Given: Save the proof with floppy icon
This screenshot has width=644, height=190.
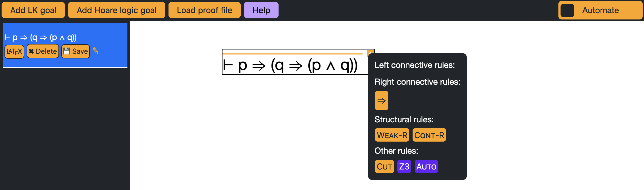Looking at the screenshot, I should 76,51.
